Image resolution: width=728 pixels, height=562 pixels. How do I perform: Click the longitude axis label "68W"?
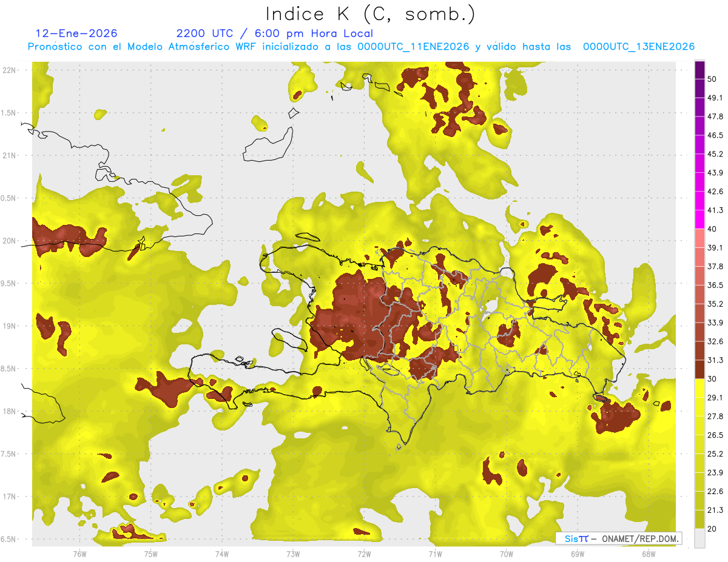click(x=649, y=554)
